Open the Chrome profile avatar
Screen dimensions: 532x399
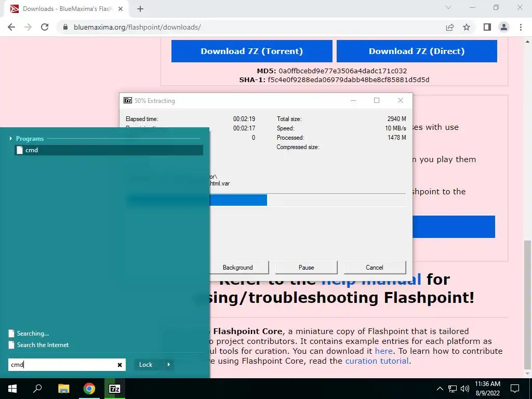pyautogui.click(x=504, y=27)
